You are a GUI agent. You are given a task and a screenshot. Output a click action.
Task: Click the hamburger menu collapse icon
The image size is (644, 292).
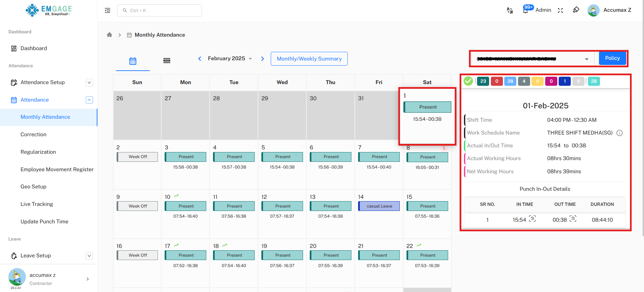[108, 10]
